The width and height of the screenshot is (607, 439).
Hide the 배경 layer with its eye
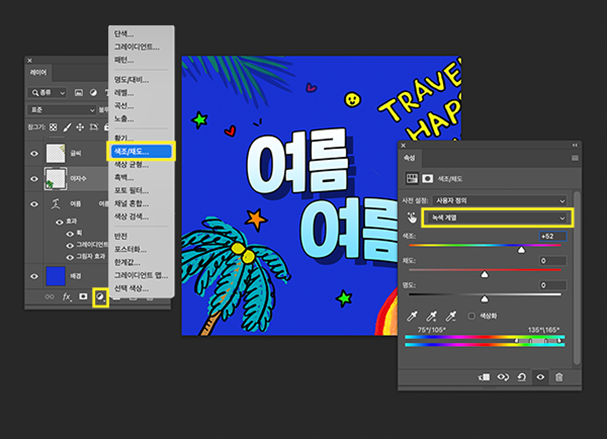34,276
